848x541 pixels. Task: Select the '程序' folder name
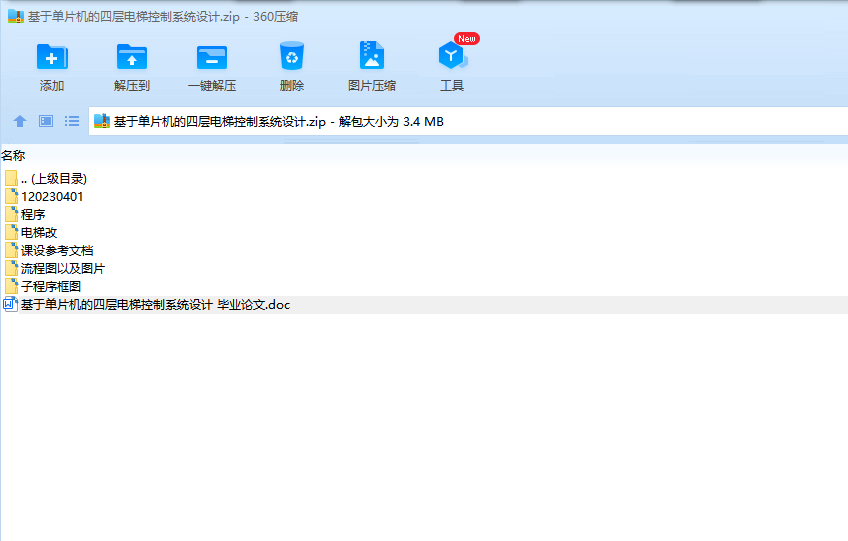[x=33, y=214]
